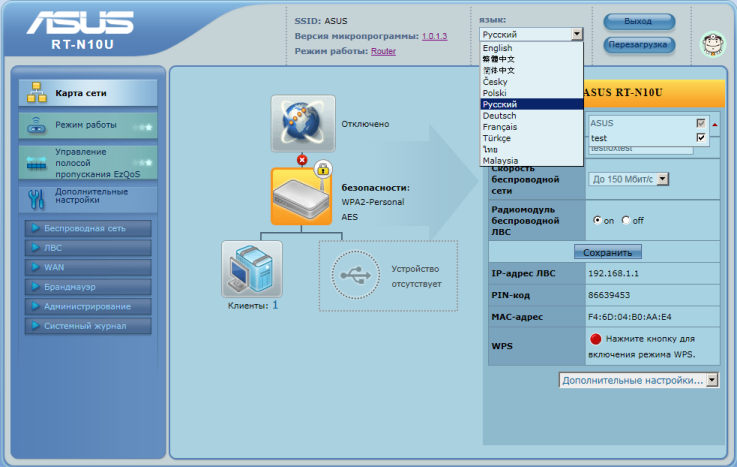Image resolution: width=737 pixels, height=467 pixels.
Task: Select Türkçe language option
Action: point(532,138)
